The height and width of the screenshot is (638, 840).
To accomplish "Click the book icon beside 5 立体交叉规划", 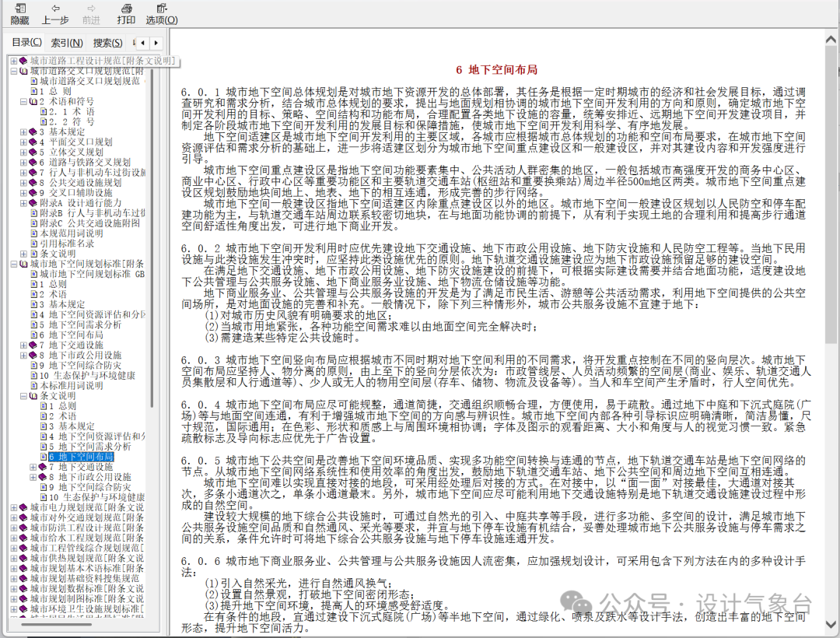I will tap(33, 152).
